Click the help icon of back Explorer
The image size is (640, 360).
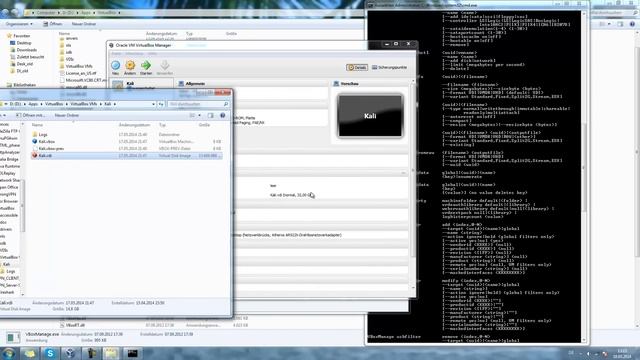click(632, 24)
